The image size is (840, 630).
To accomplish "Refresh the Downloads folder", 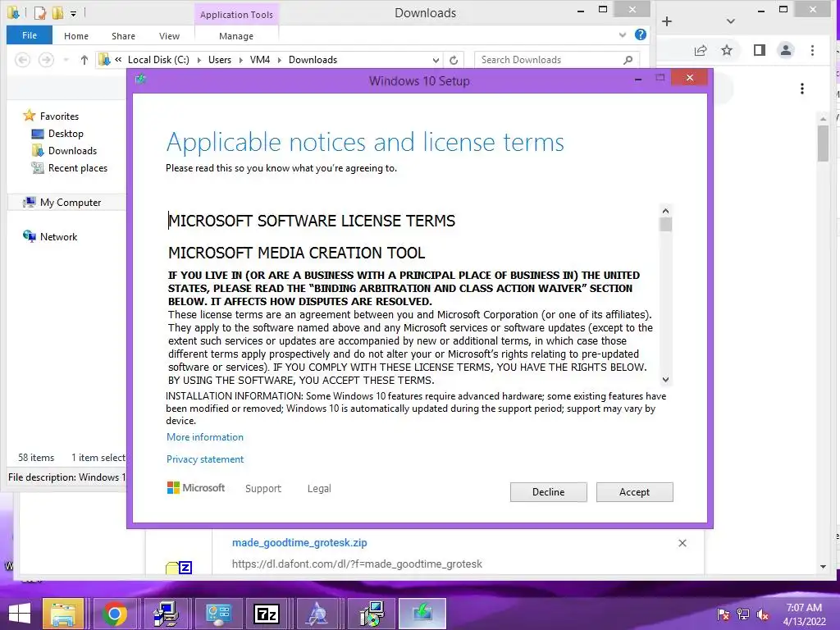I will (x=454, y=60).
